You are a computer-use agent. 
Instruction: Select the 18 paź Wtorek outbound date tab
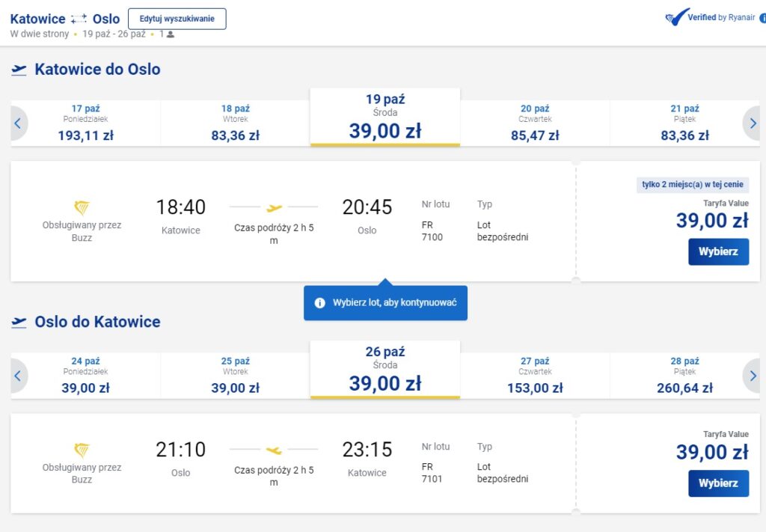235,123
